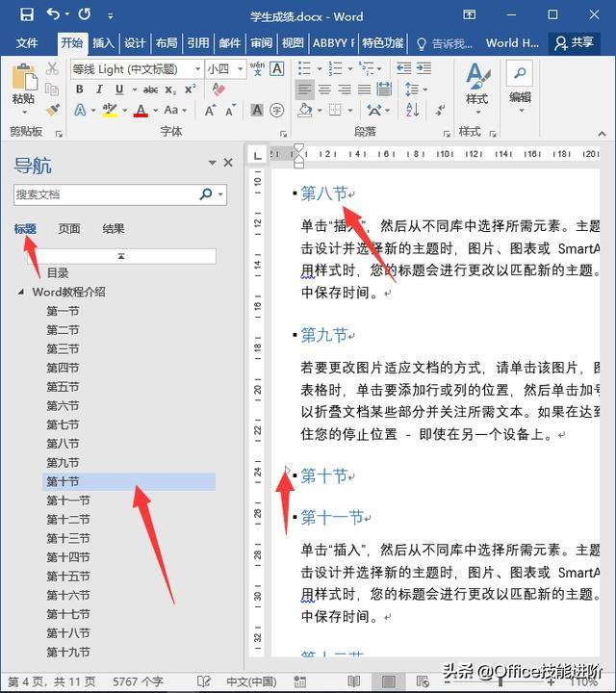Click Clear All Formatting eraser icon
This screenshot has height=693, width=616.
tap(218, 90)
